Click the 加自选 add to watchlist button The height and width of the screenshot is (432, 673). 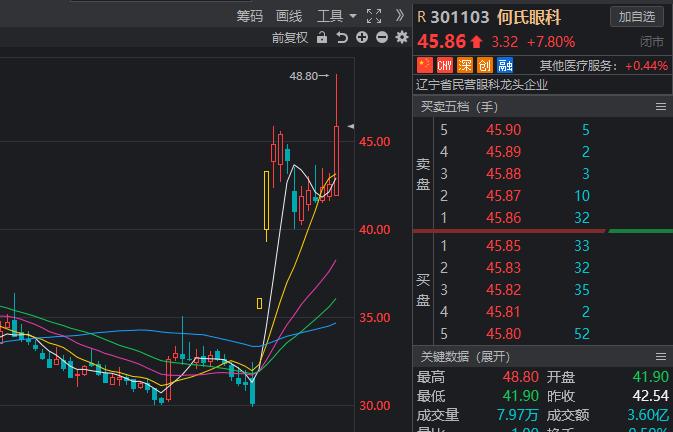(x=637, y=17)
